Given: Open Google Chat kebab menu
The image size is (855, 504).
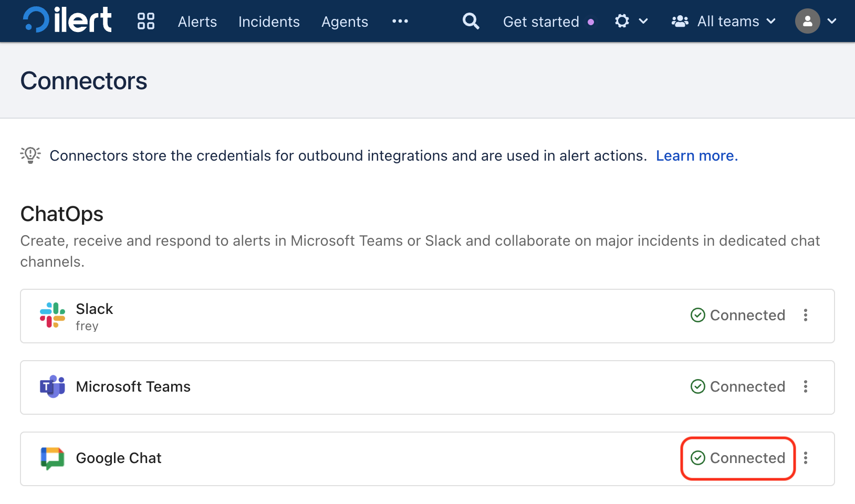Looking at the screenshot, I should click(806, 458).
